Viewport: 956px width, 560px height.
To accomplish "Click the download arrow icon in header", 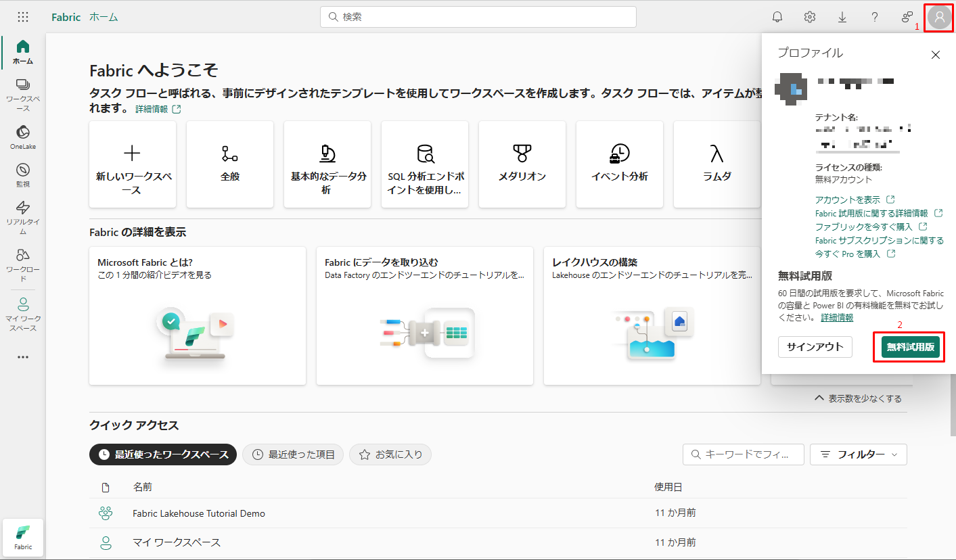I will pyautogui.click(x=842, y=17).
